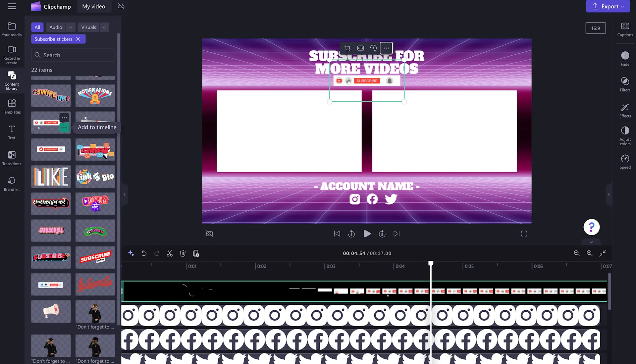Enable subscribe sticker filter tag

pyautogui.click(x=53, y=39)
